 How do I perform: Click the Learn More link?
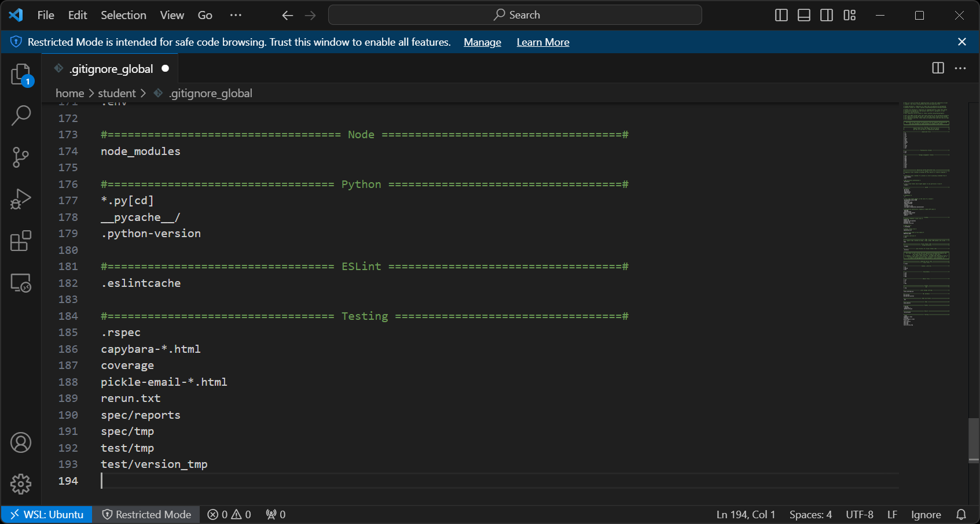pos(542,42)
